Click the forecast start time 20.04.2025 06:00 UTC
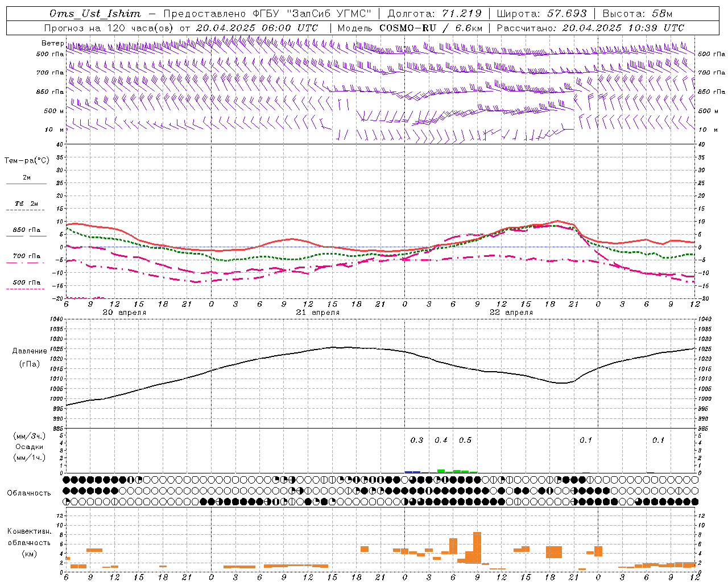The width and height of the screenshot is (728, 582). point(257,28)
